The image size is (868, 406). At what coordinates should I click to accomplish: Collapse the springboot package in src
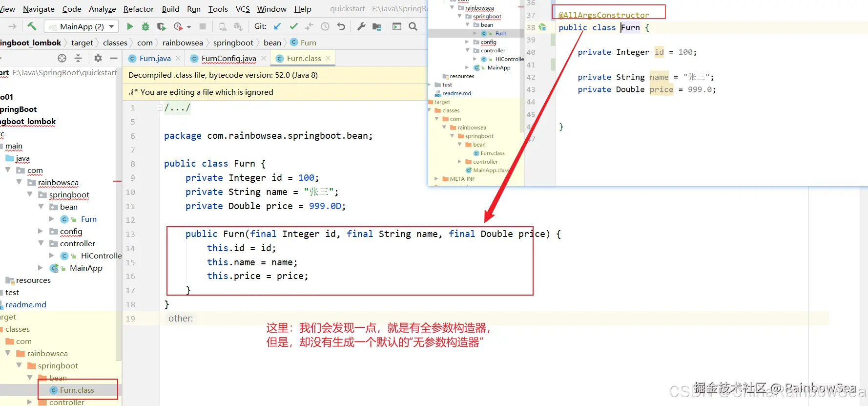tap(30, 194)
